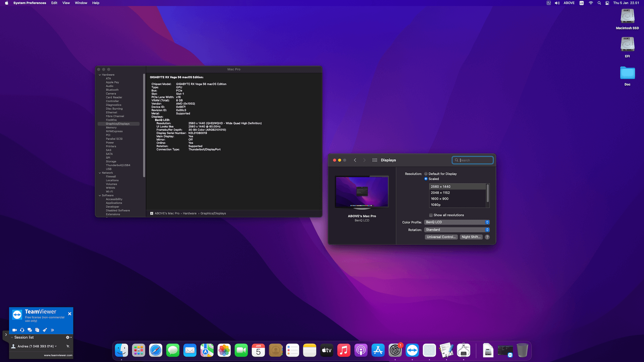Open US input source menu
Viewport: 644px width, 362px height.
pos(582,3)
